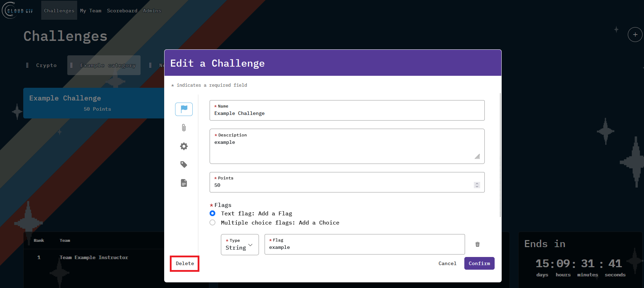Click the Ends in countdown label
This screenshot has width=644, height=288.
point(545,244)
